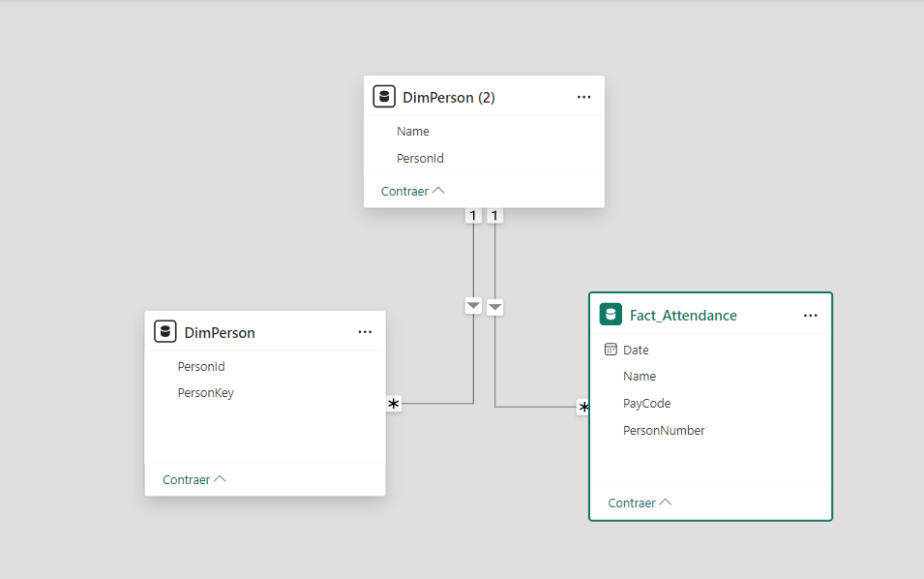Image resolution: width=924 pixels, height=579 pixels.
Task: Click the calendar icon beside the Date field
Action: (611, 350)
